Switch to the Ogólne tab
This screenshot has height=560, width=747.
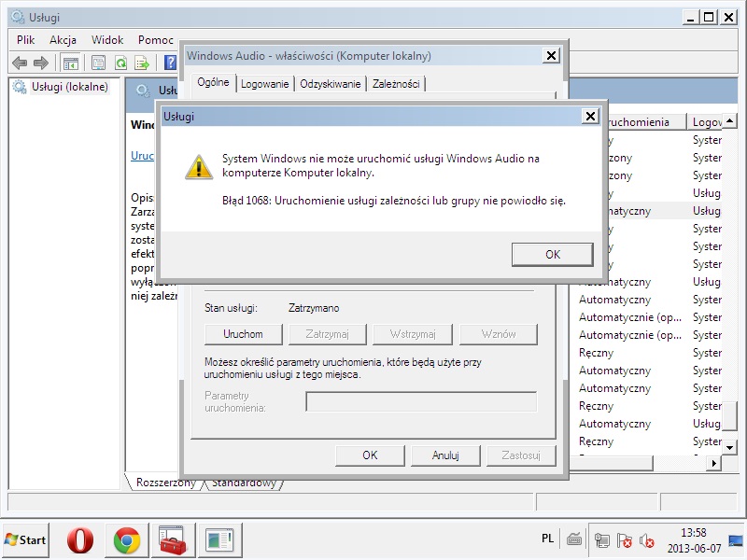coord(214,82)
